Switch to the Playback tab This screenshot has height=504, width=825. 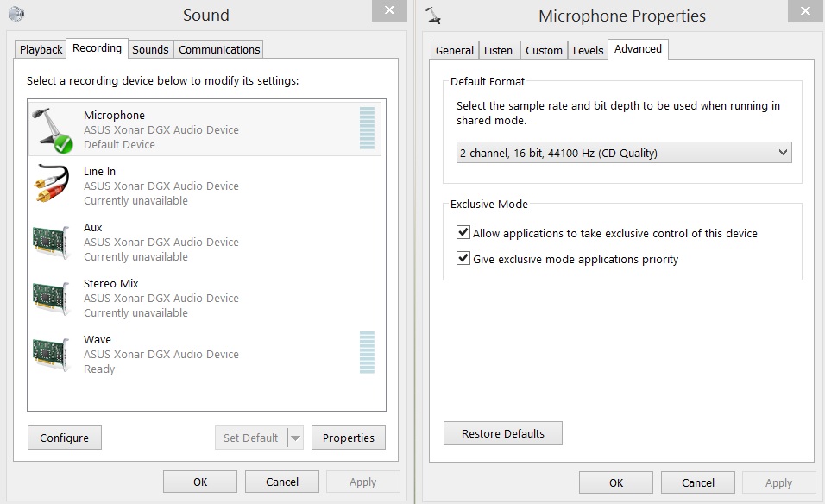tap(41, 49)
